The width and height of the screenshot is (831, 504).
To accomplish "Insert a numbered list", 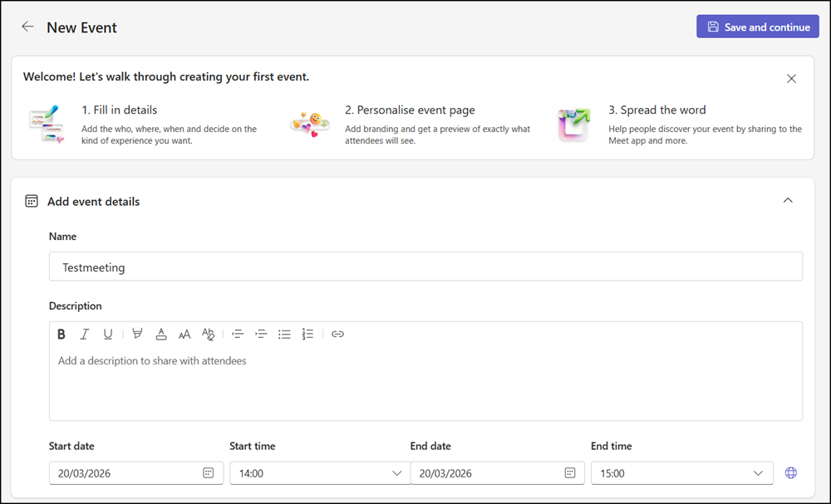I will [x=307, y=334].
